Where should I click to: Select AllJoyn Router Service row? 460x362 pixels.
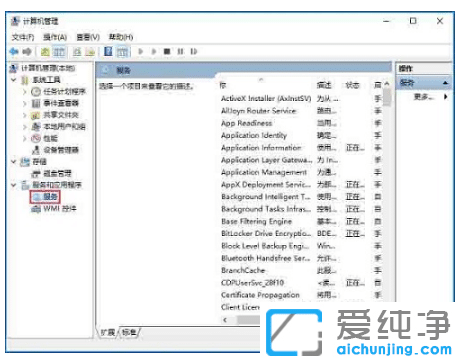coord(259,111)
